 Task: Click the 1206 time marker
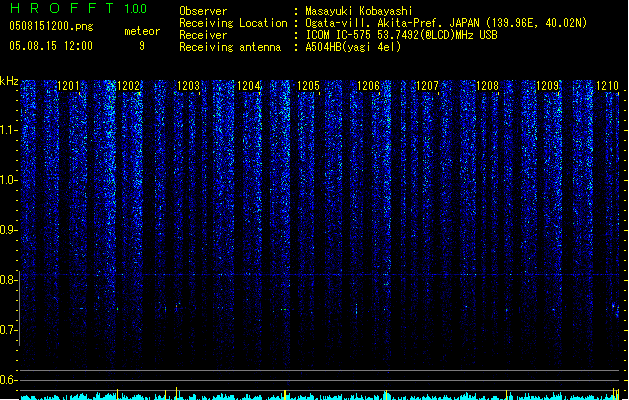(x=368, y=86)
